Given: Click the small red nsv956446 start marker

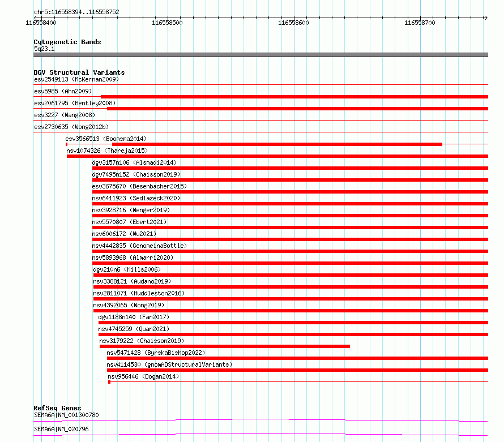Looking at the screenshot, I should click(109, 382).
